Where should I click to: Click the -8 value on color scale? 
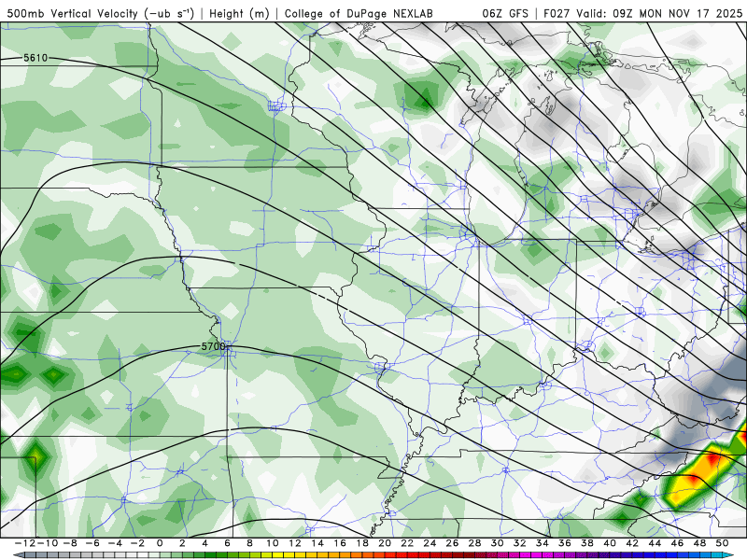[69, 543]
